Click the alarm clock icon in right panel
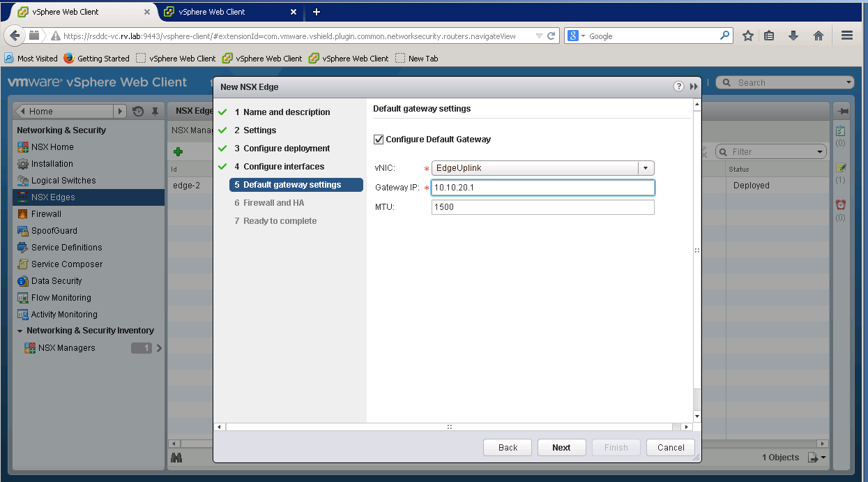This screenshot has width=868, height=482. (841, 204)
